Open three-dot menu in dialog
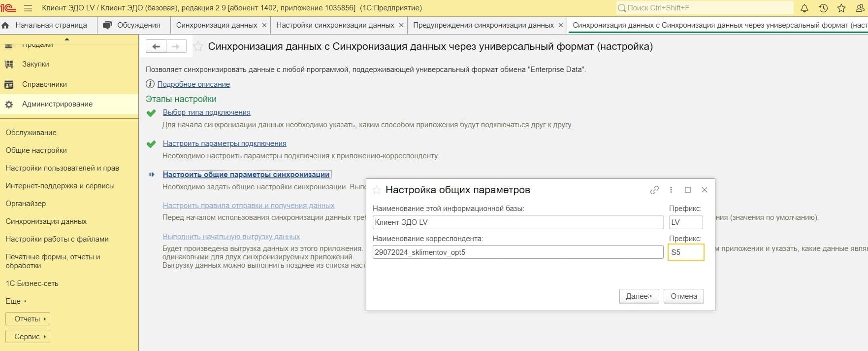The width and height of the screenshot is (868, 351). pyautogui.click(x=671, y=190)
